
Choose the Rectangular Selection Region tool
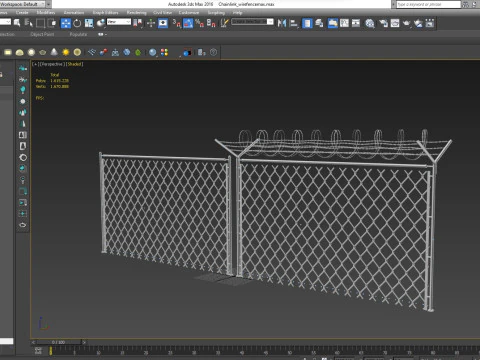point(40,23)
